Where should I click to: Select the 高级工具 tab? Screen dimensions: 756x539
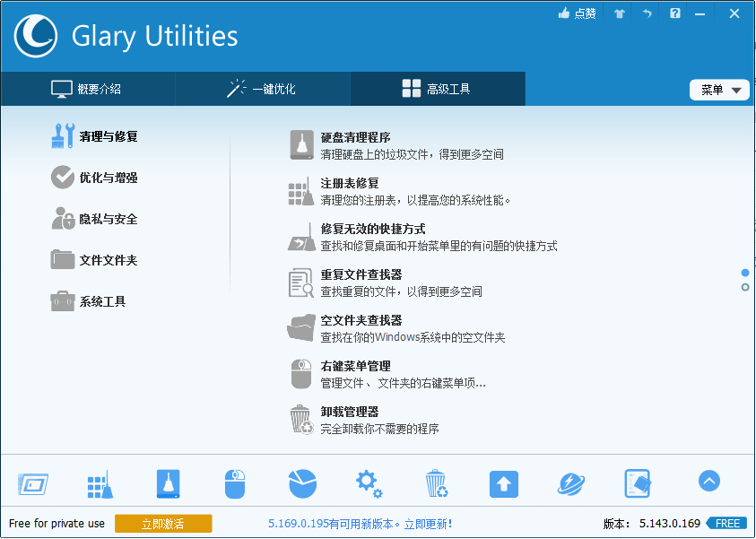pos(438,89)
